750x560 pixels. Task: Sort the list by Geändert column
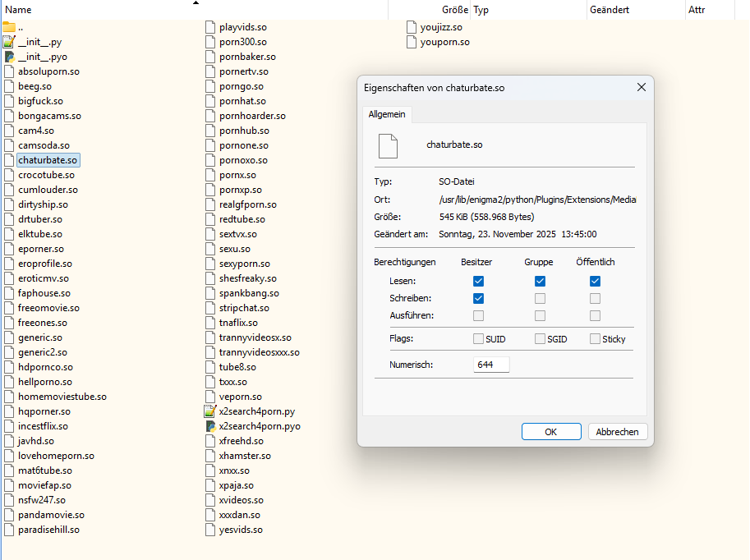[x=609, y=10]
